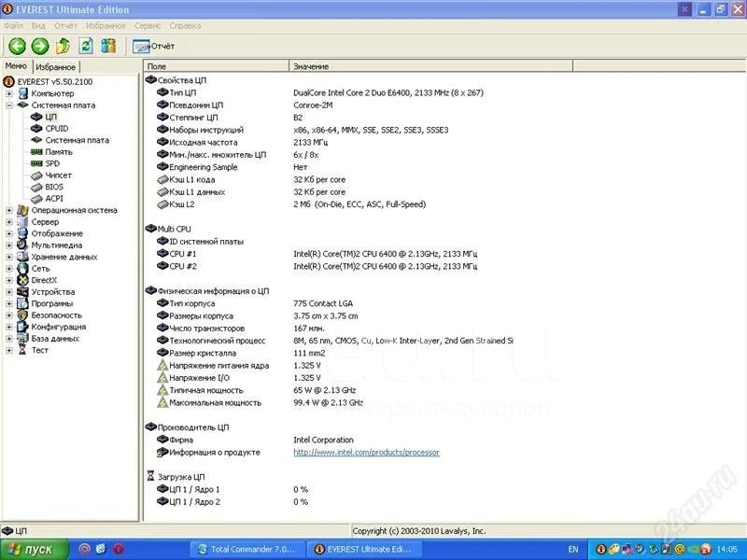Image resolution: width=747 pixels, height=560 pixels.
Task: Expand the Безопасность tree node
Action: tap(9, 315)
